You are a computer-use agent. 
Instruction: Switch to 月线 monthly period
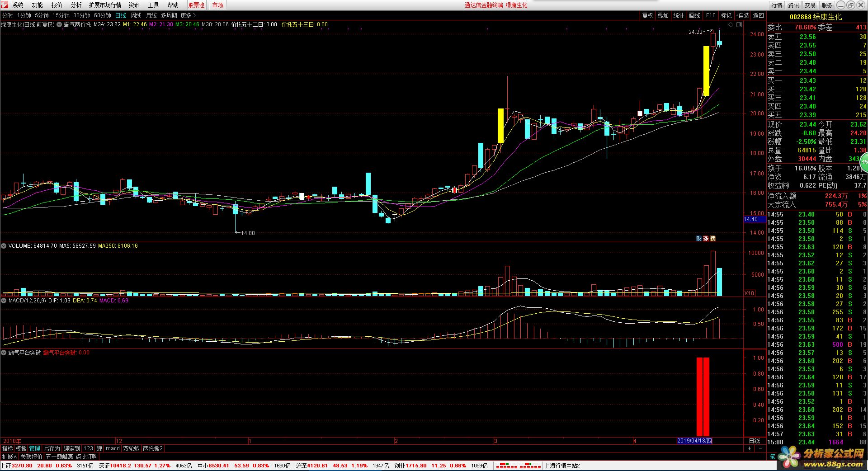tap(151, 15)
